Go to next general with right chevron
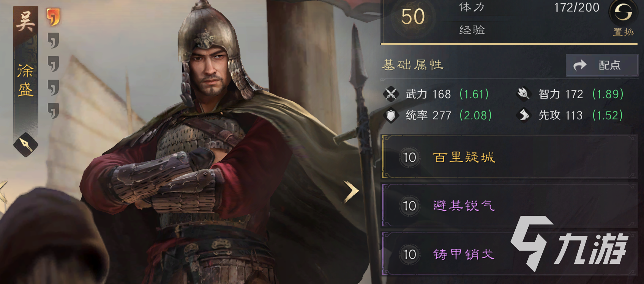This screenshot has width=644, height=284. pyautogui.click(x=351, y=192)
